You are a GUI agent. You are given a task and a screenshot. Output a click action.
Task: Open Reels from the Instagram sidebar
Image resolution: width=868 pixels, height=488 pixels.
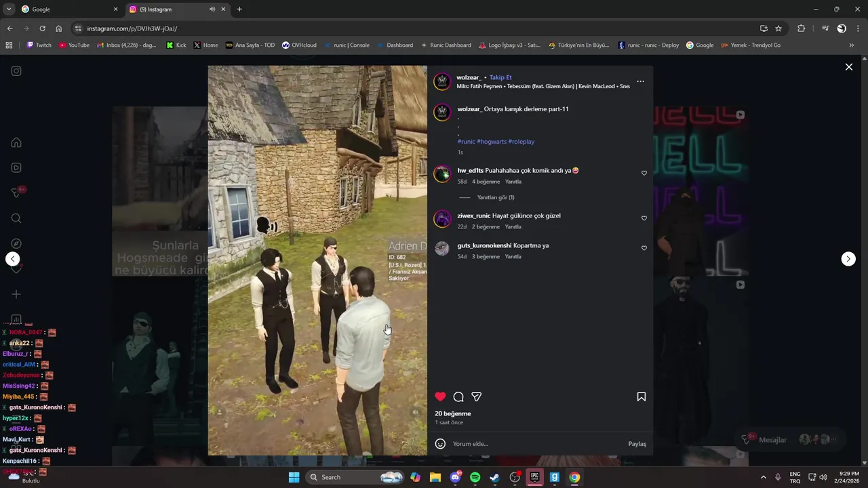[x=16, y=167]
